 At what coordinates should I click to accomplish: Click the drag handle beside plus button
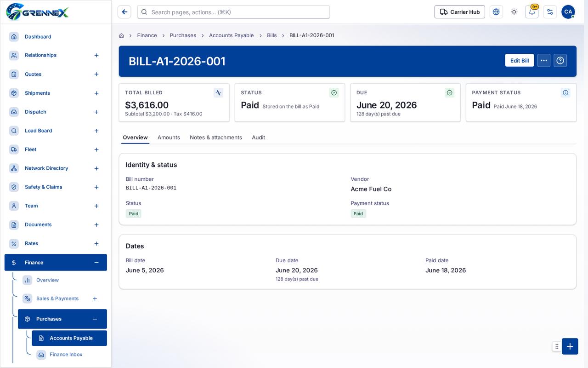click(x=557, y=346)
